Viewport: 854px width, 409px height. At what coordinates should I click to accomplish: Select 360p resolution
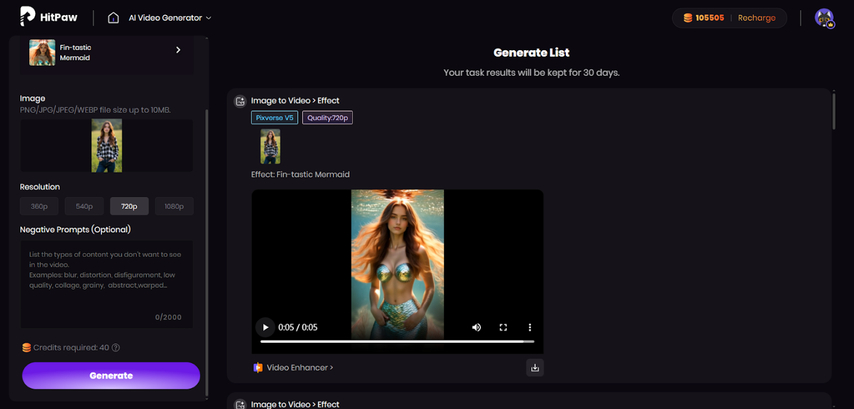pos(39,206)
